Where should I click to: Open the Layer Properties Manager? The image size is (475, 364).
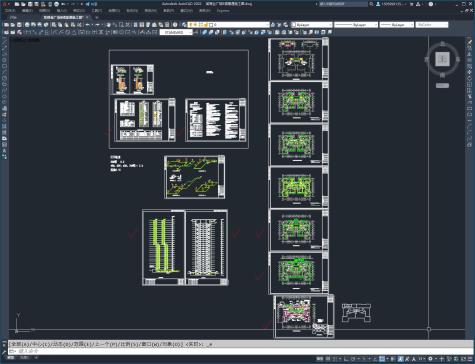click(184, 25)
